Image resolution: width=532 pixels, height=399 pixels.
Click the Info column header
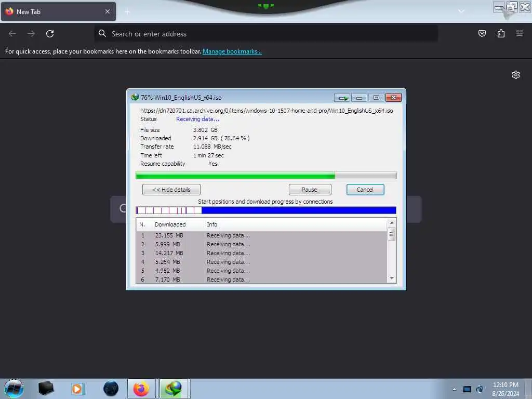(x=212, y=224)
